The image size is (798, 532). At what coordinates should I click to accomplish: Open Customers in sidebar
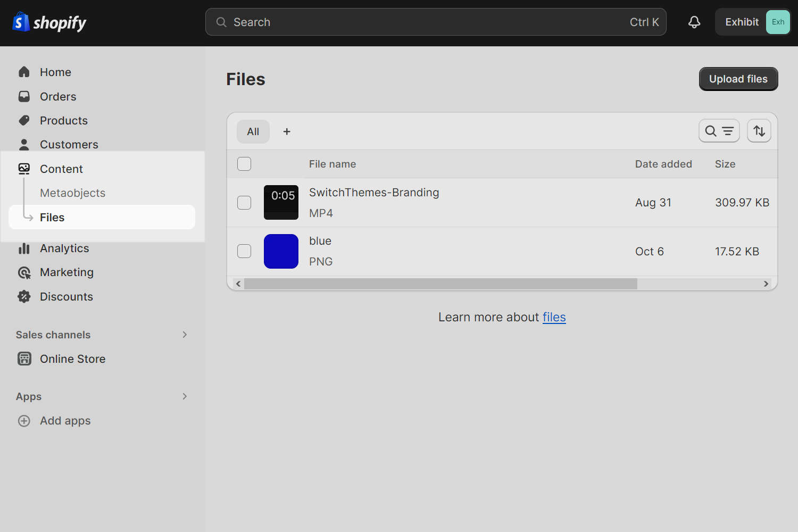click(69, 144)
